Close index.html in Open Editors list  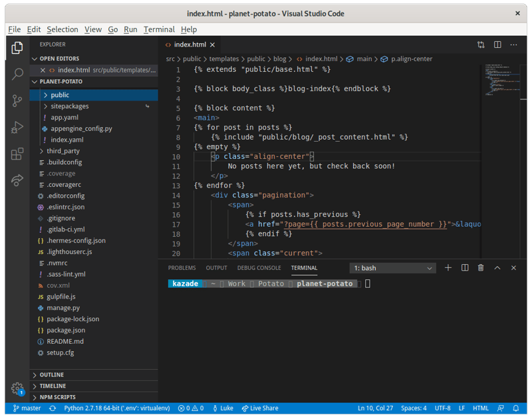point(43,70)
